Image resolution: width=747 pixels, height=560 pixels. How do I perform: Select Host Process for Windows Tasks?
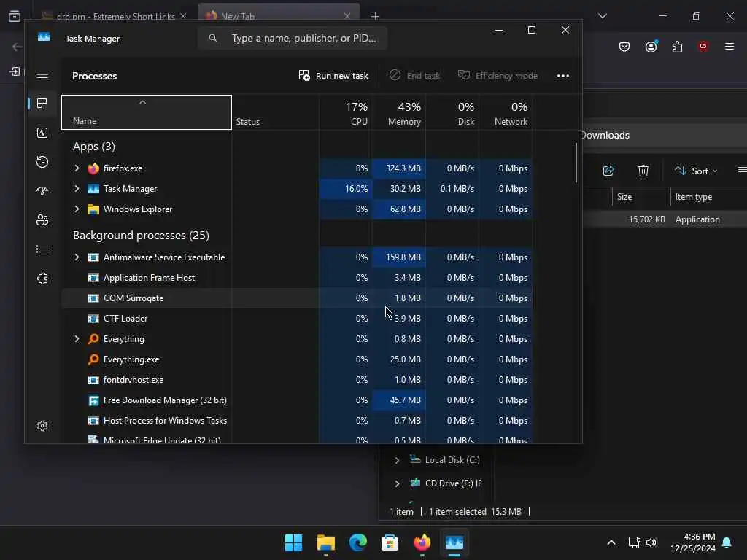[x=297, y=421]
